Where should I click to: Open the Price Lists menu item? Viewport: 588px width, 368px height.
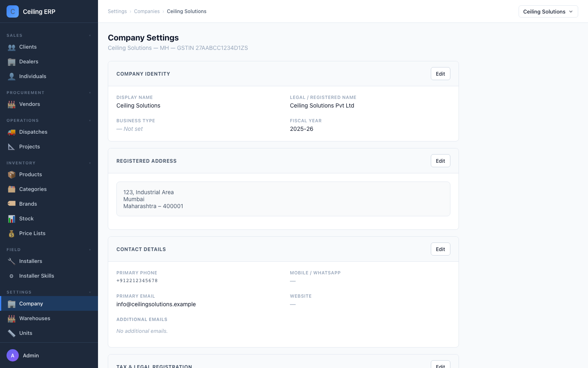pyautogui.click(x=49, y=233)
